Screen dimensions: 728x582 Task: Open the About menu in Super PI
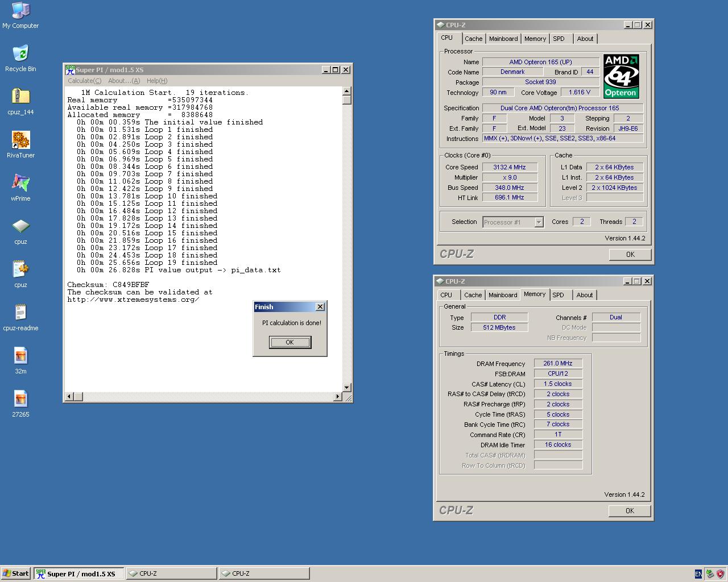tap(124, 81)
